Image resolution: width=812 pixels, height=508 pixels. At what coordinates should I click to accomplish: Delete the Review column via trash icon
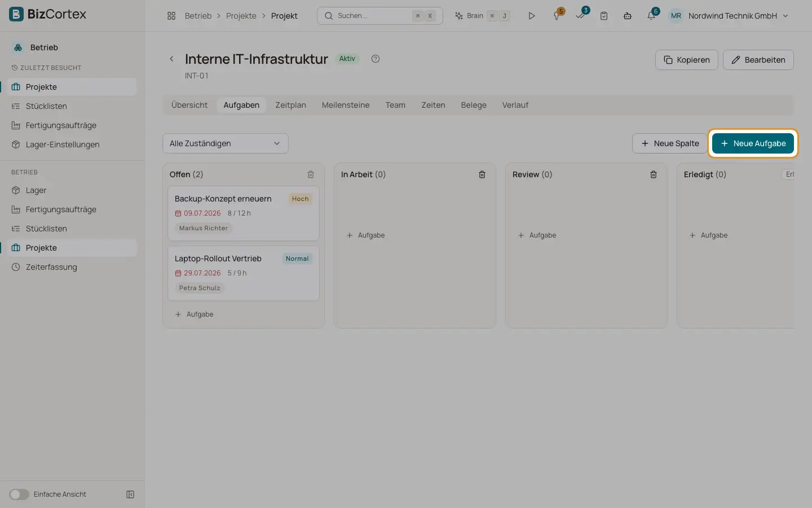[654, 174]
